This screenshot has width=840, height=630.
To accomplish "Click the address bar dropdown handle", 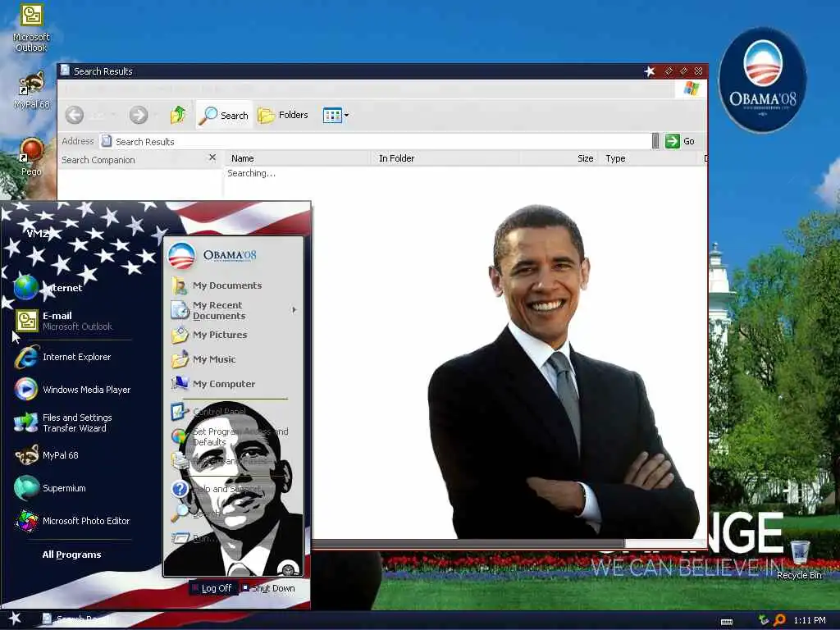I will 655,141.
